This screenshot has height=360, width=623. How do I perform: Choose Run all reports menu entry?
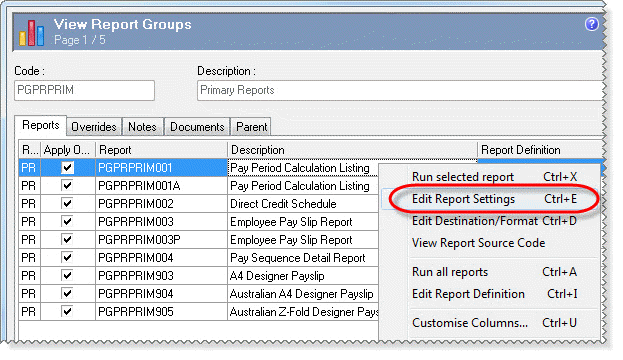pos(490,272)
